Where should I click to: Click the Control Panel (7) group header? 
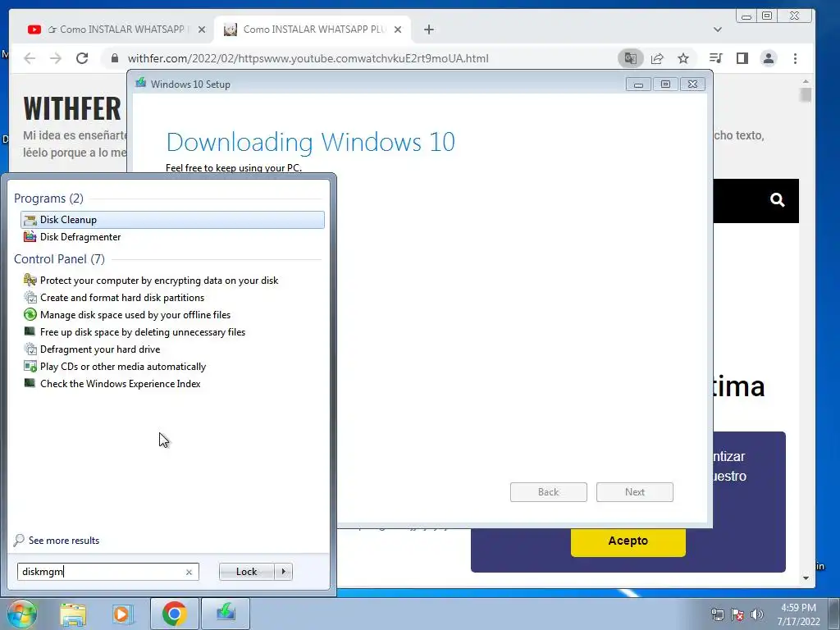(59, 259)
